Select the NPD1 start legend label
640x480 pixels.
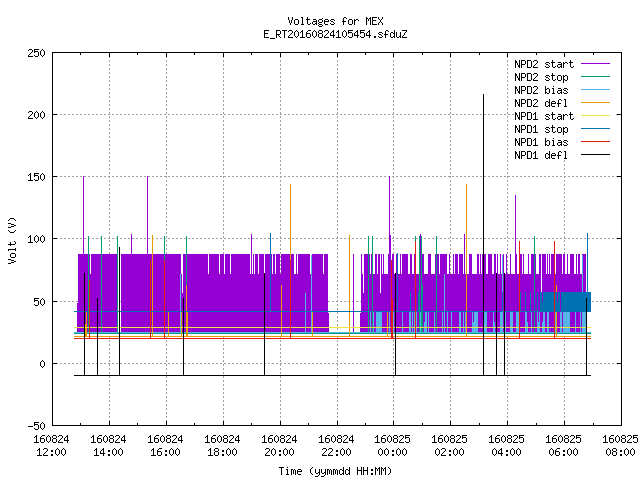pos(544,116)
